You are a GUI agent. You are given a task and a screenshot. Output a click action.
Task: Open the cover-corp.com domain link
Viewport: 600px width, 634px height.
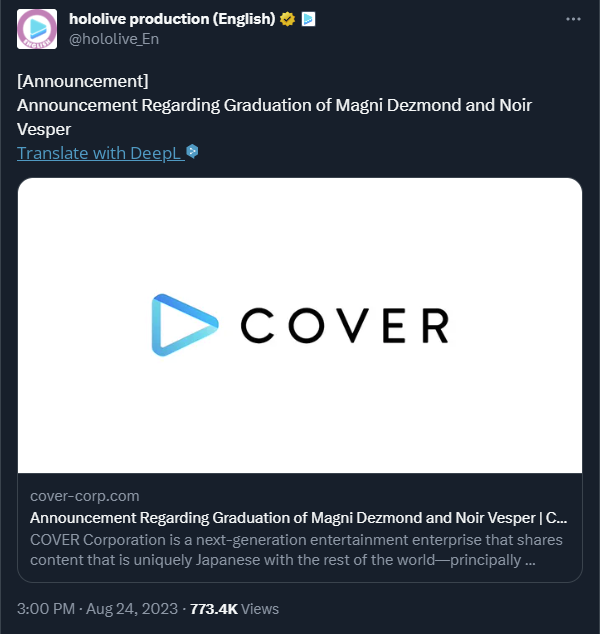pyautogui.click(x=85, y=496)
